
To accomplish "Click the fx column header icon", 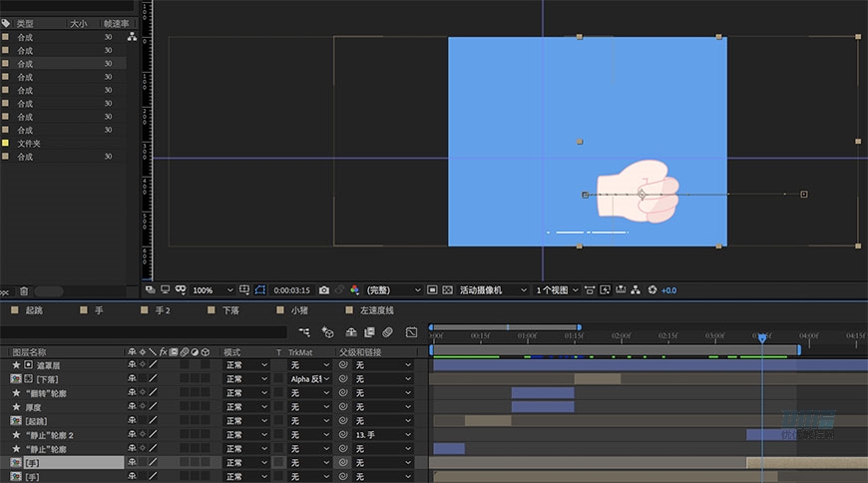I will coord(164,351).
